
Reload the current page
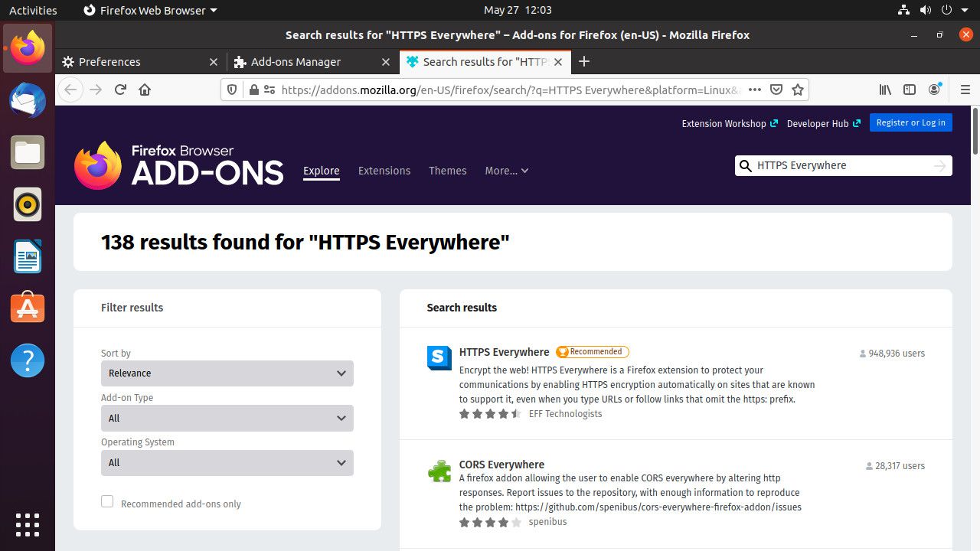pyautogui.click(x=120, y=90)
